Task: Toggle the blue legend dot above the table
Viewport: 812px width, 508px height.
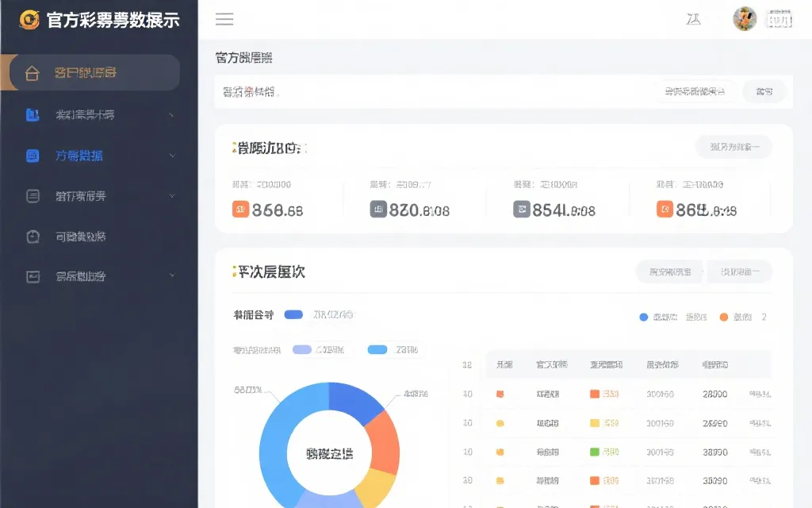Action: tap(643, 317)
